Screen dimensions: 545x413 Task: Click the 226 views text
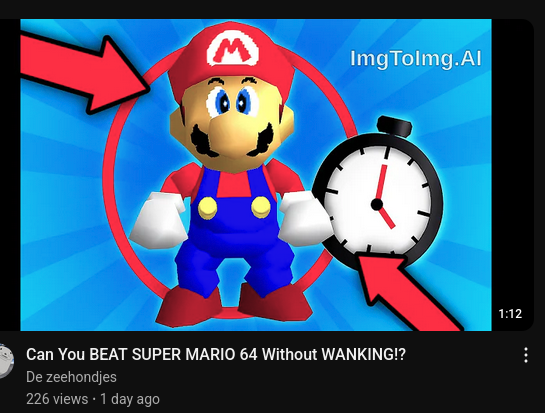[x=57, y=399]
